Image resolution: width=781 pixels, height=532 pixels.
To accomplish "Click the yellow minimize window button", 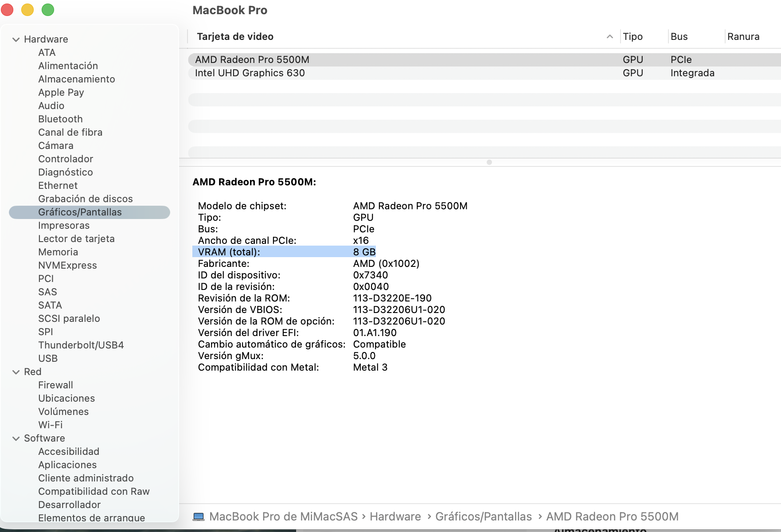I will [x=27, y=9].
